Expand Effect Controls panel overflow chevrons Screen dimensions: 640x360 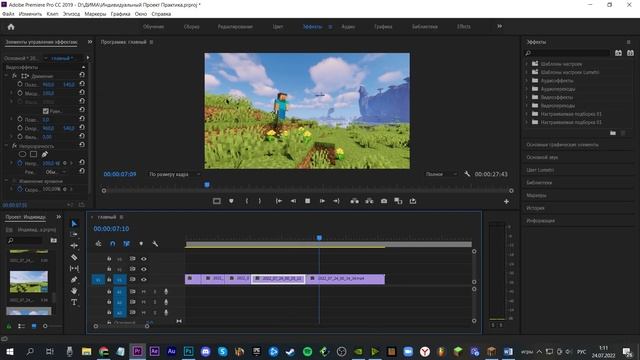90,42
